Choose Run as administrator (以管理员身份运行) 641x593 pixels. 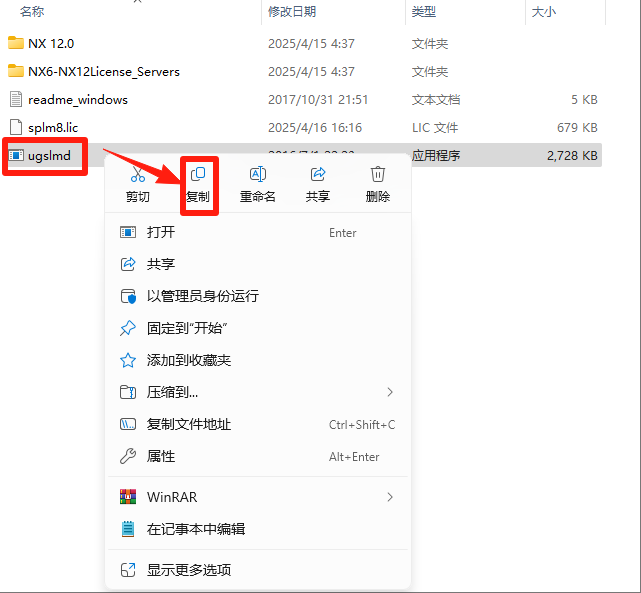pos(202,296)
